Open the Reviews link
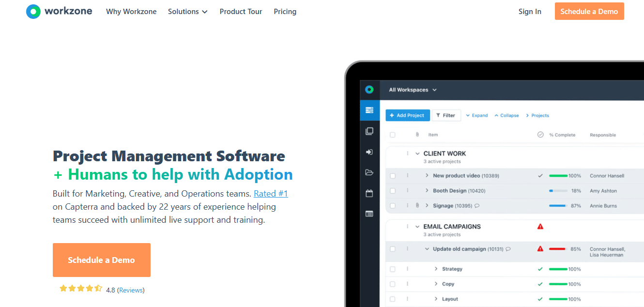Screen dimensions: 644x307 click(x=131, y=290)
